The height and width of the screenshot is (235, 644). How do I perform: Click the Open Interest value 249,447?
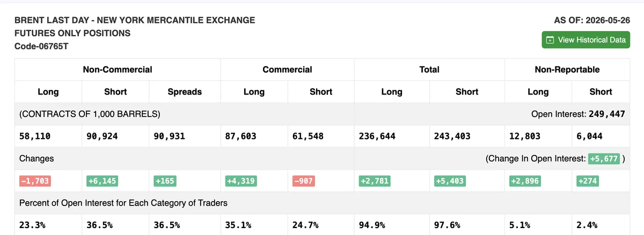[607, 114]
